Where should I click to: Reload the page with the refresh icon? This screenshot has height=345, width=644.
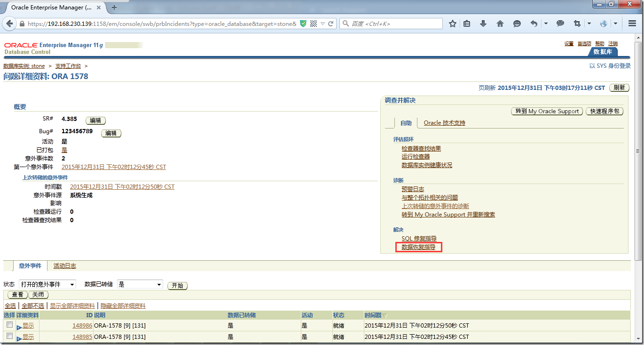331,24
